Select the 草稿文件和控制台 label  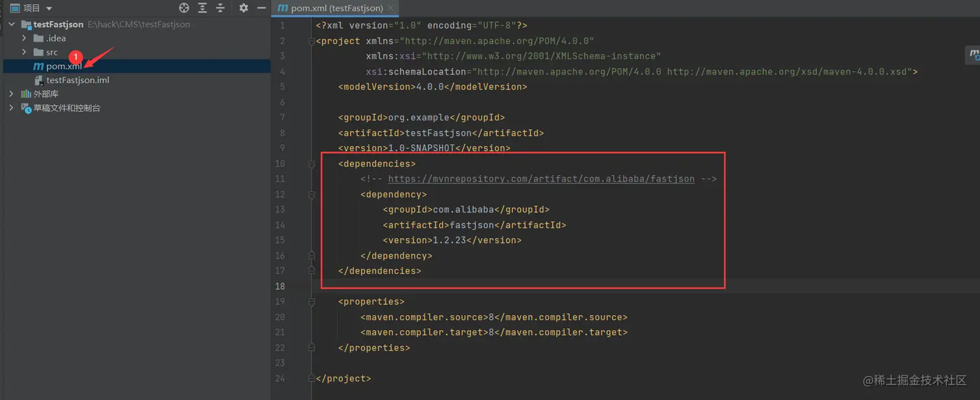pos(67,108)
